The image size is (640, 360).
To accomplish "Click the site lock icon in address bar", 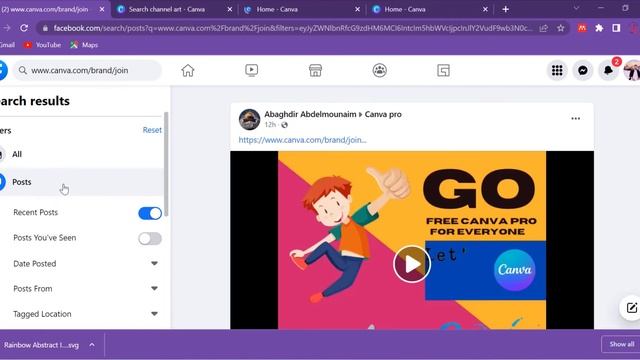I will [x=45, y=28].
